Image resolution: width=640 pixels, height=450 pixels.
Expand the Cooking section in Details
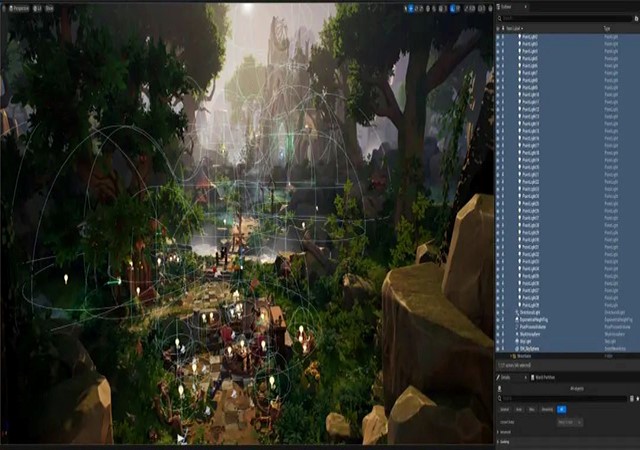[498, 442]
